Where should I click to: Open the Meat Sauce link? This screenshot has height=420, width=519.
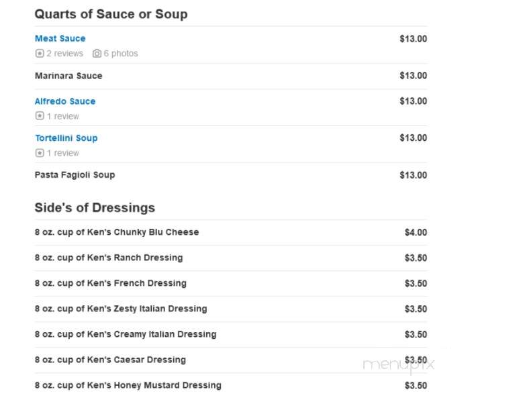(x=60, y=38)
